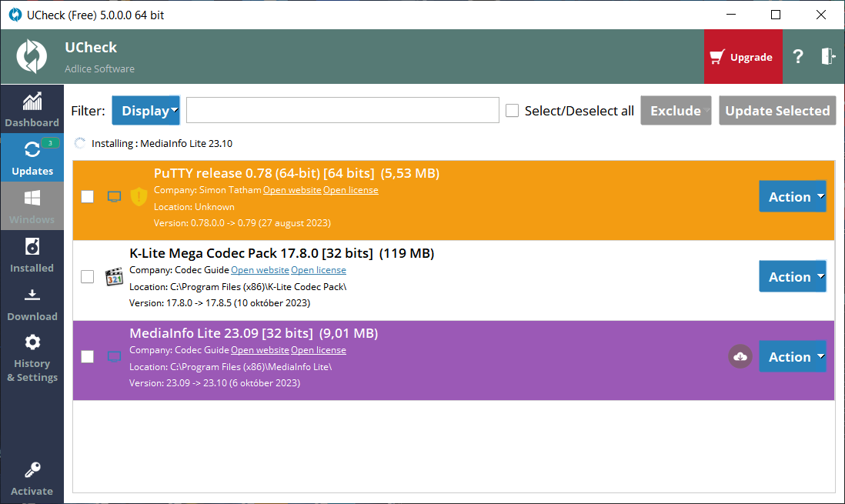Tick the K-Lite Mega Codec Pack checkbox
The image size is (845, 504).
tap(88, 277)
